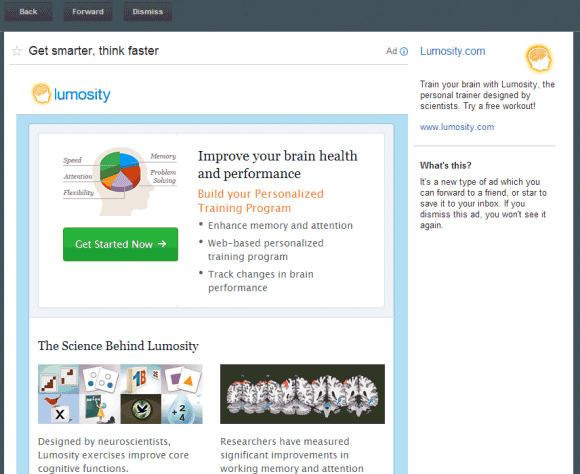Viewport: 580px width, 474px height.
Task: Click the Lumosity brain logo in header
Action: point(41,94)
